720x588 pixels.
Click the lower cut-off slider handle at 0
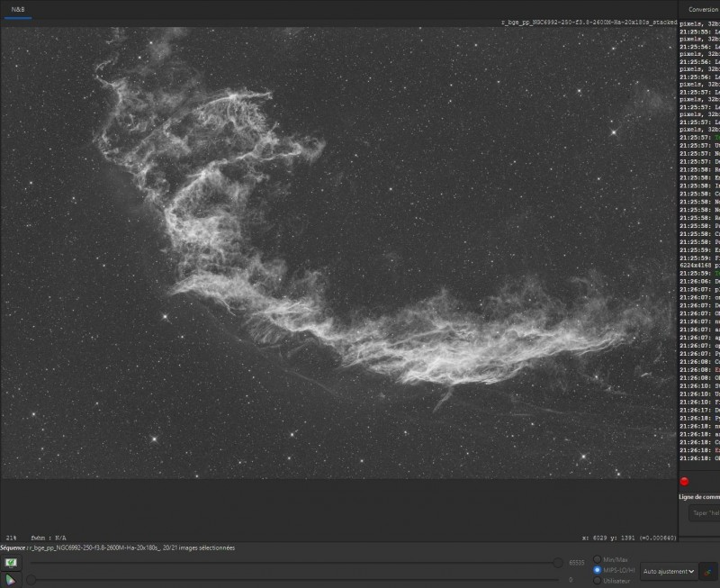31,580
